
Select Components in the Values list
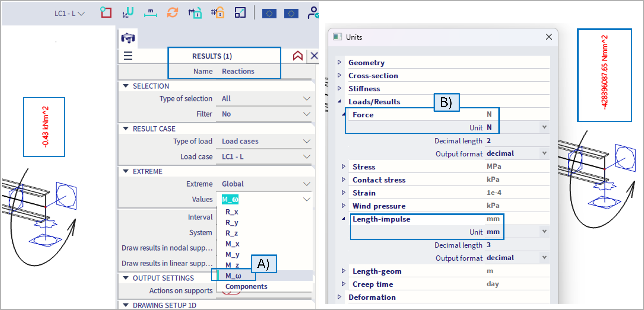tap(246, 287)
